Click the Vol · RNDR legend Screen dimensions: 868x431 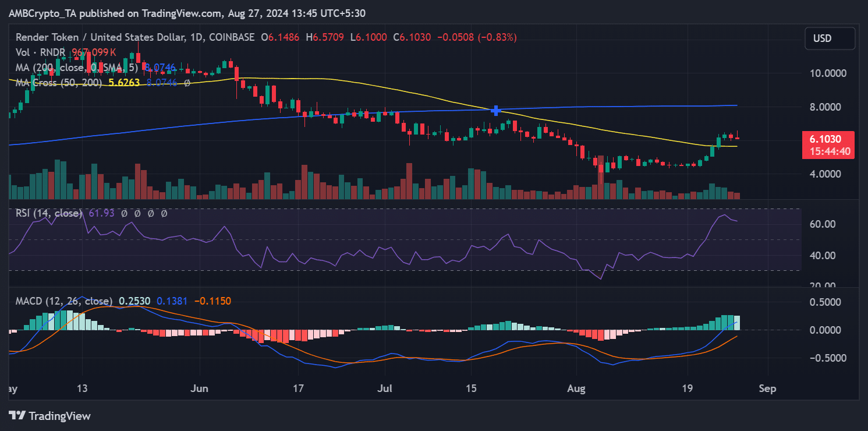(40, 52)
